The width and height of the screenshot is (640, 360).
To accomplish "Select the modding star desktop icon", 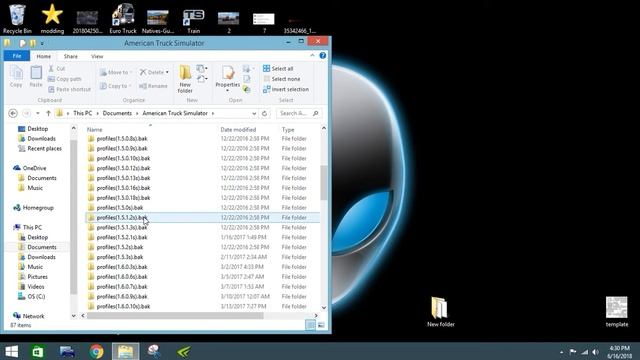I will pyautogui.click(x=52, y=19).
